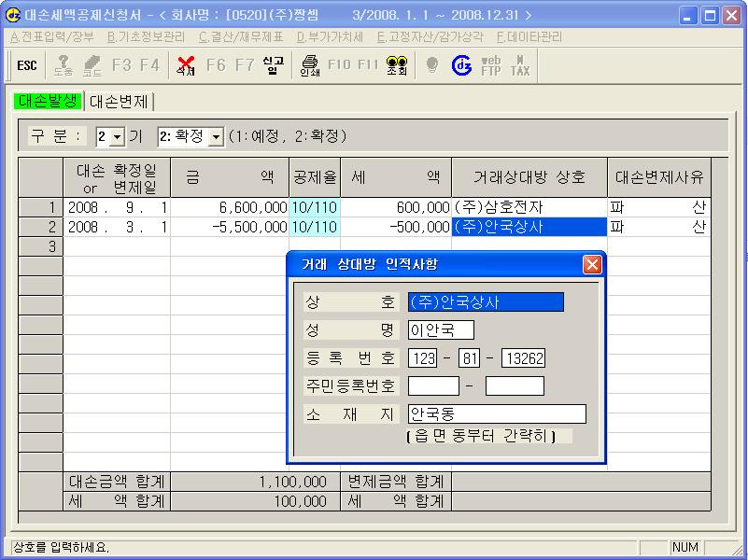Click the F10 toolbar button
This screenshot has height=560, width=748.
tap(339, 64)
